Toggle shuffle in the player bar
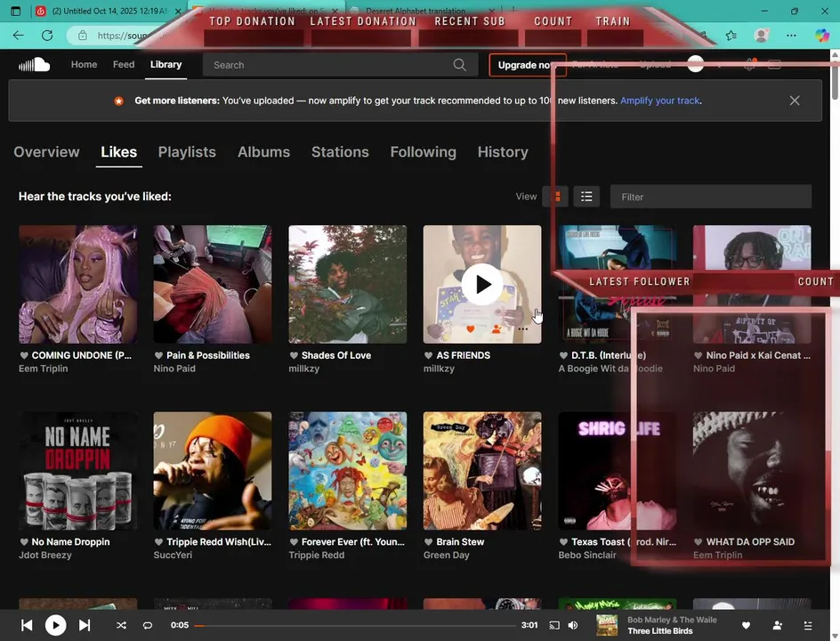The height and width of the screenshot is (641, 840). pyautogui.click(x=122, y=626)
